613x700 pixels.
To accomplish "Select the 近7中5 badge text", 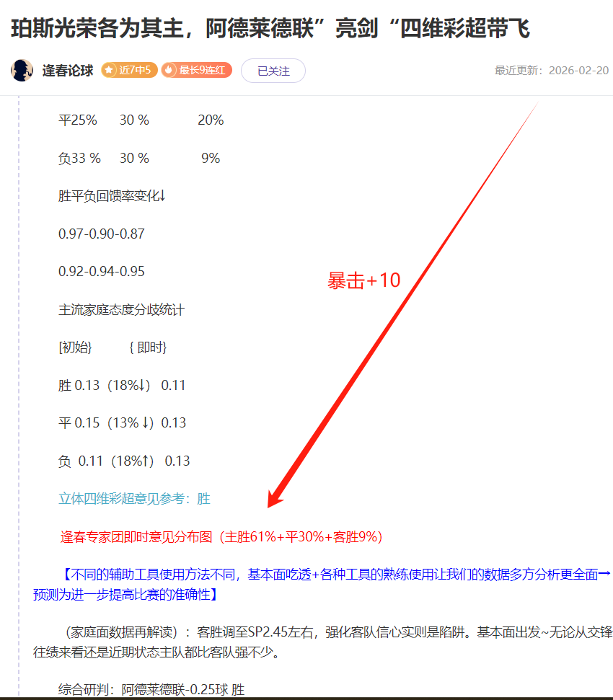I will [135, 71].
